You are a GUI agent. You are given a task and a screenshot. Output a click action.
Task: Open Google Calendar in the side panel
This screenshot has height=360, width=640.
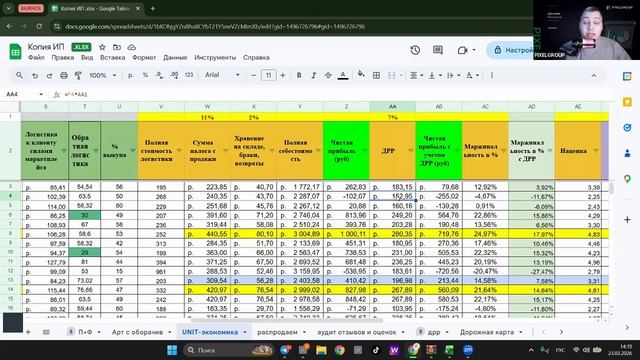tap(627, 76)
